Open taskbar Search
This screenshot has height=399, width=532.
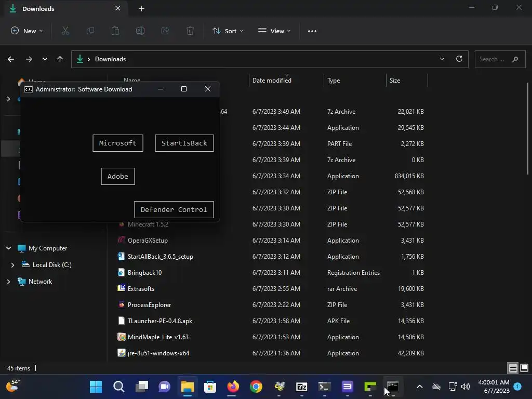(x=119, y=387)
